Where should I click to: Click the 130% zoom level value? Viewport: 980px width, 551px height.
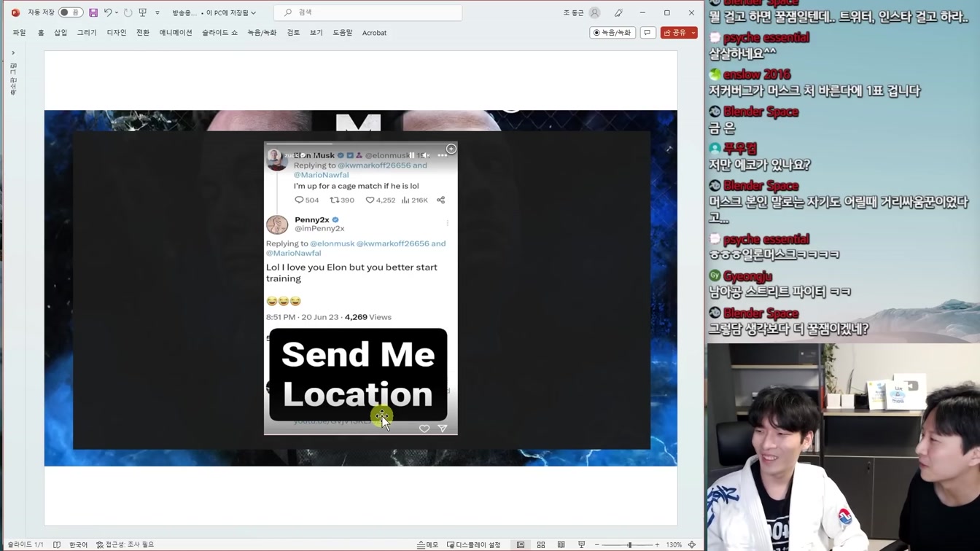[674, 544]
